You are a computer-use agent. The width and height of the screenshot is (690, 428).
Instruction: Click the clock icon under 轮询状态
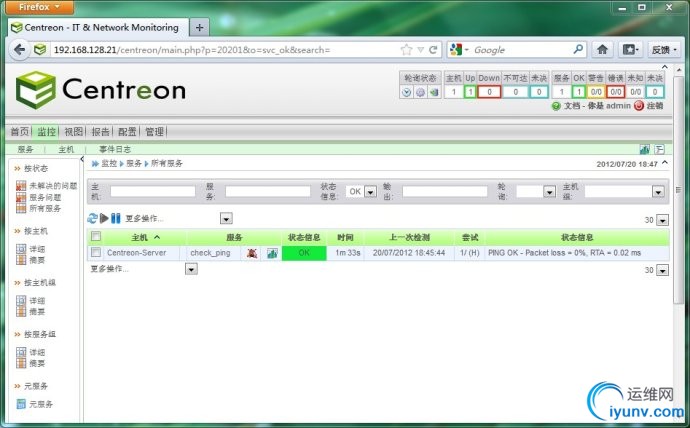click(x=407, y=92)
